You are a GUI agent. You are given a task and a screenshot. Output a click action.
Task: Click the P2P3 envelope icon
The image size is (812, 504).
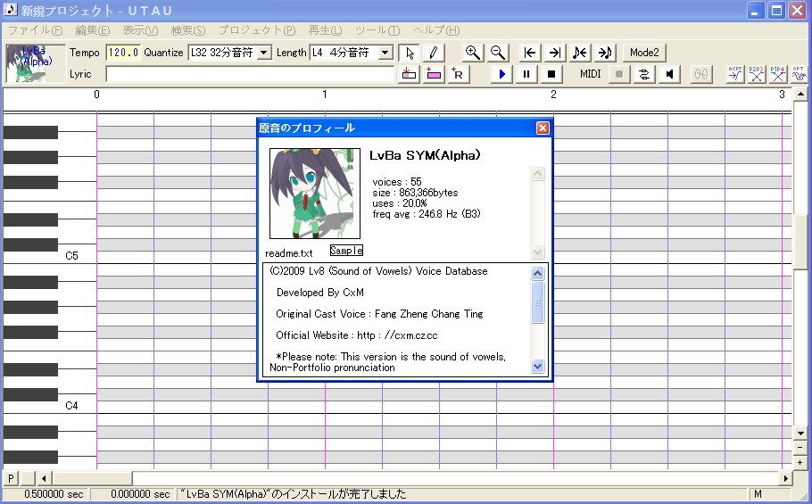[x=756, y=75]
